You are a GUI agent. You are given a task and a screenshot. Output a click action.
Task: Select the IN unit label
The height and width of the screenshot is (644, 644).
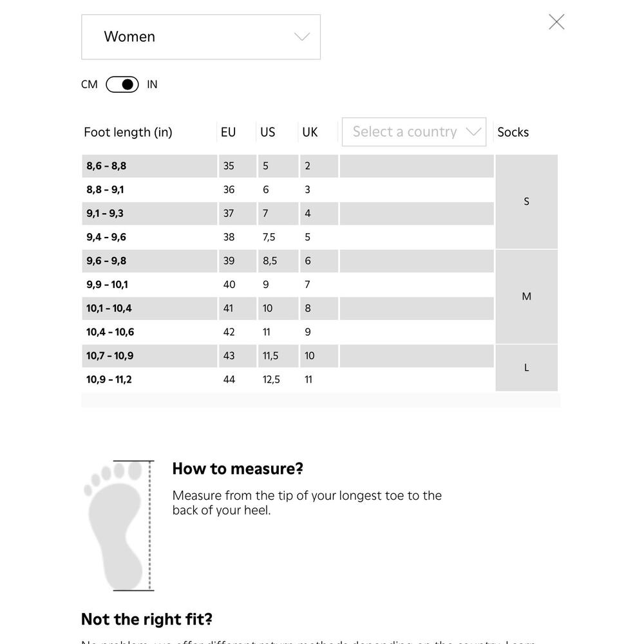pos(152,84)
